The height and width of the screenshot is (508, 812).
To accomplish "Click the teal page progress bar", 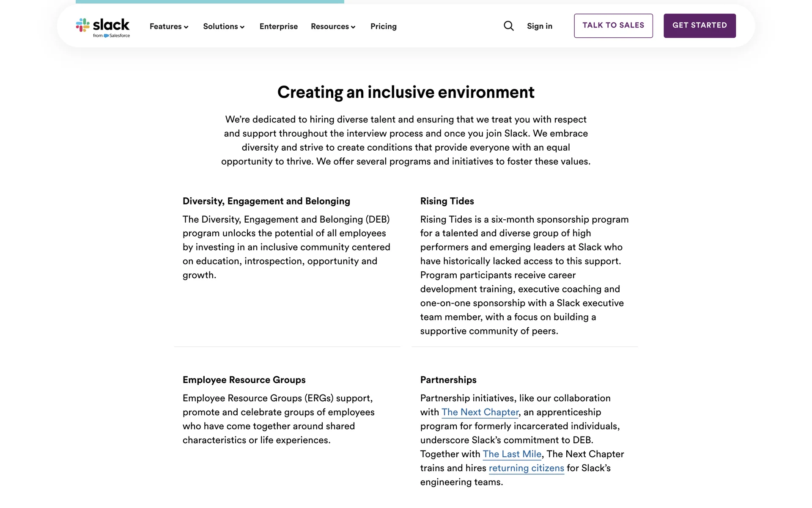I will coord(210,2).
